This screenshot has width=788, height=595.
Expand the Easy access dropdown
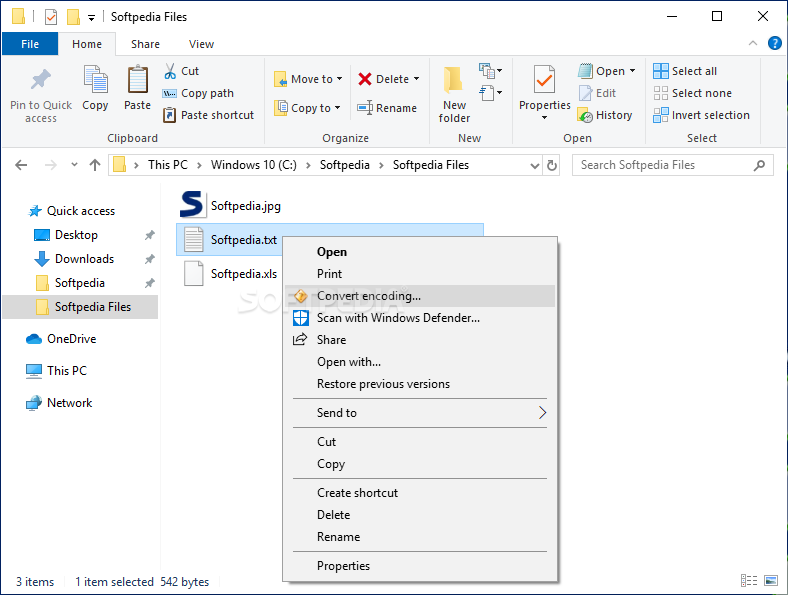click(490, 92)
